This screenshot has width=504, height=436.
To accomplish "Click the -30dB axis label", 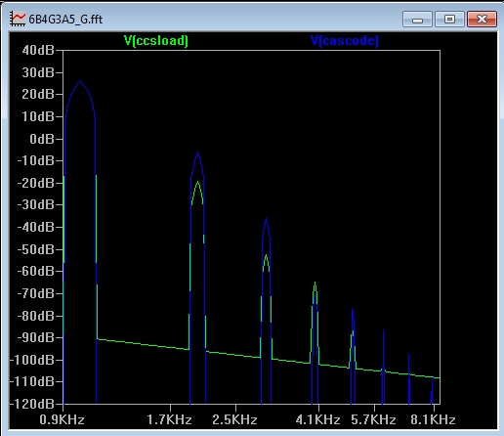I will tap(35, 205).
